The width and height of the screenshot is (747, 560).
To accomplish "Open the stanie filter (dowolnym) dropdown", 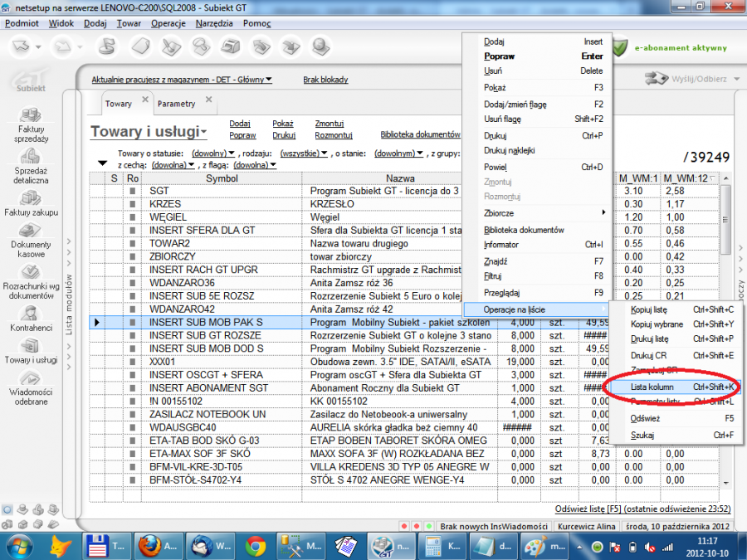I will [398, 153].
